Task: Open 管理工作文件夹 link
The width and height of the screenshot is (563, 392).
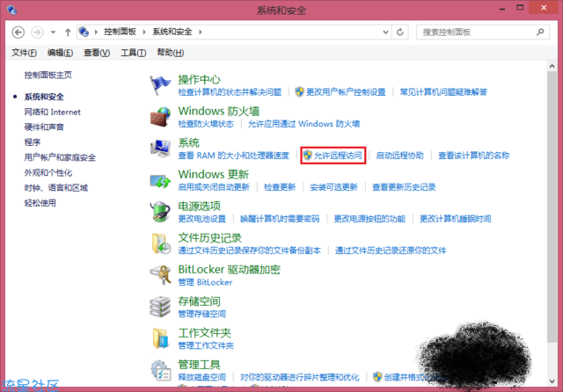Action: pos(206,345)
